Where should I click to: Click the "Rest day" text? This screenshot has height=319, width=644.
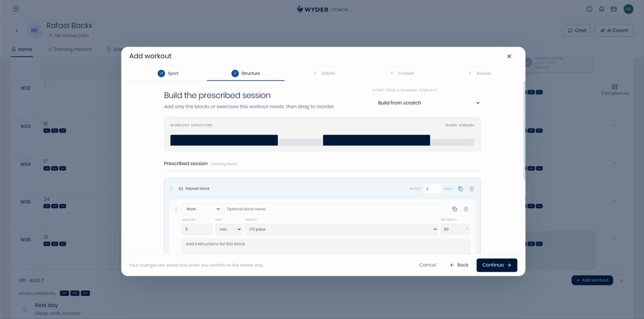pyautogui.click(x=46, y=305)
